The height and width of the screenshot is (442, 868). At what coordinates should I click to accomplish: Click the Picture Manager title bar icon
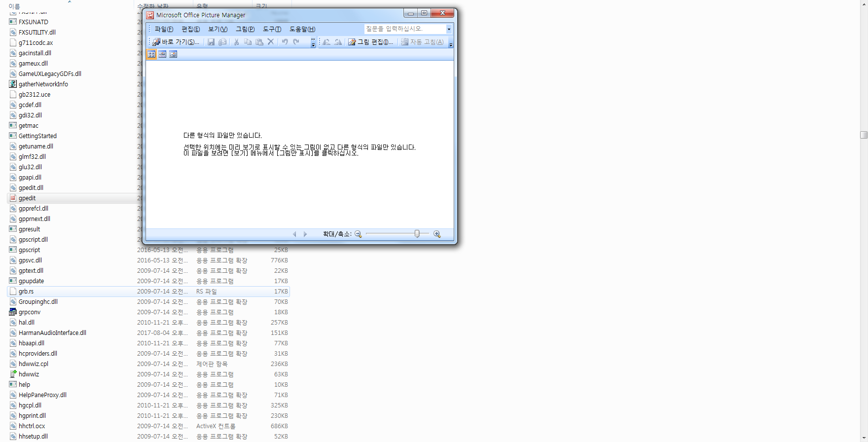[150, 15]
